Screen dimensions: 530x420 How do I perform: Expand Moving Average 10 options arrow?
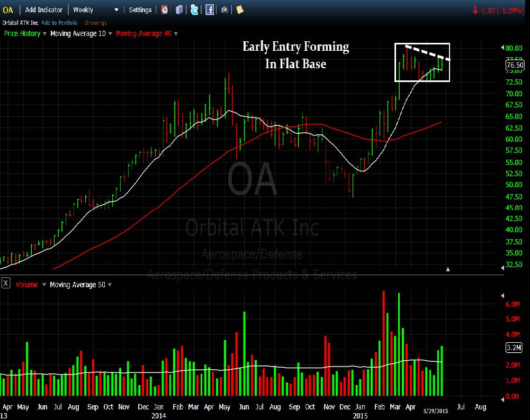pos(110,34)
